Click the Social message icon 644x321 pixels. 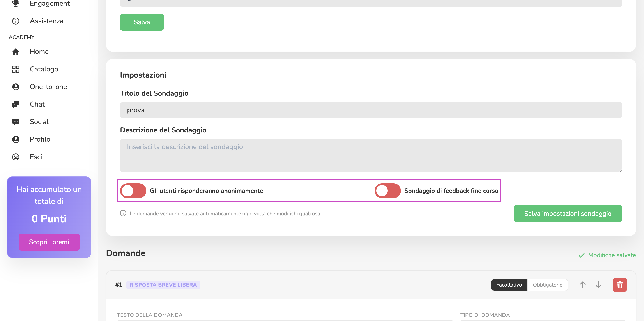(16, 122)
